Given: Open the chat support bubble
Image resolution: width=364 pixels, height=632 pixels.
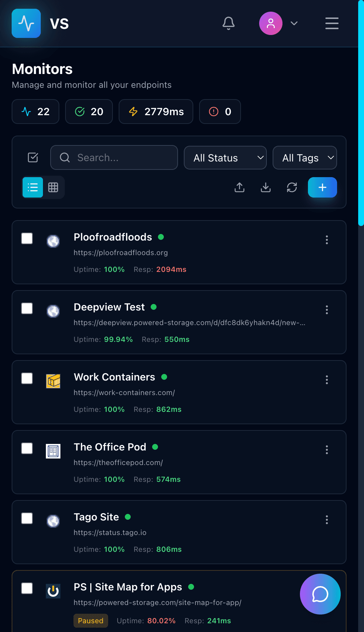Looking at the screenshot, I should coord(320,594).
